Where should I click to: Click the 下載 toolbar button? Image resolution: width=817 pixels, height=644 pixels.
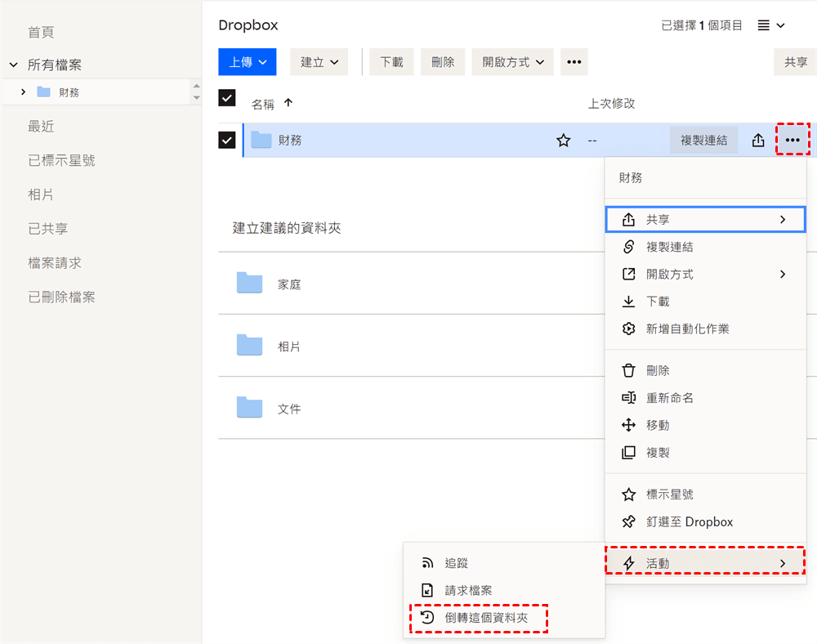pos(392,62)
